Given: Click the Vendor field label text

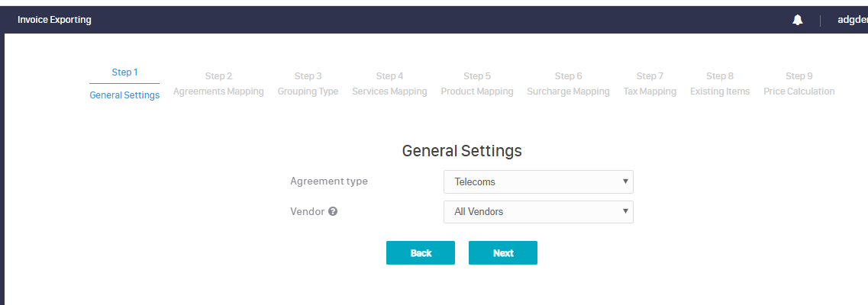Looking at the screenshot, I should click(x=307, y=212).
